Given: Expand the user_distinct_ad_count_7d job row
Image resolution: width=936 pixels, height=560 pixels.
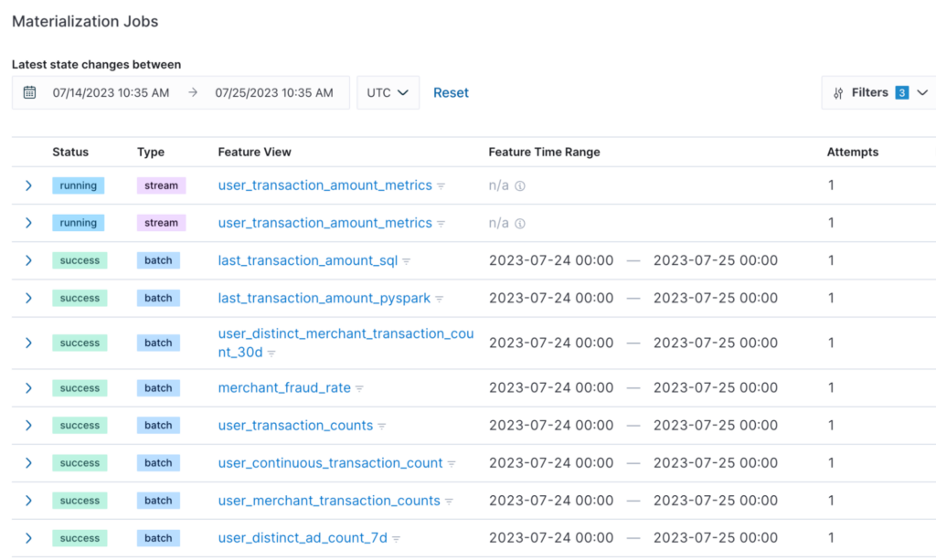Looking at the screenshot, I should (x=28, y=538).
